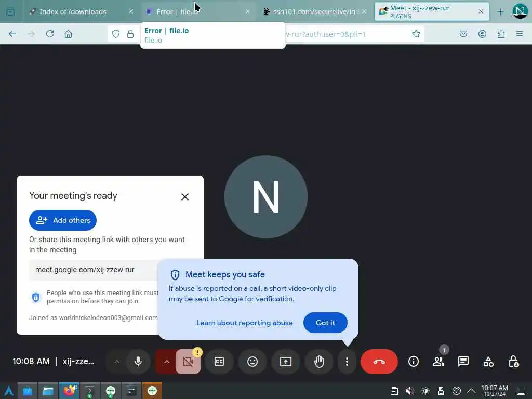Open the clipboard tray icon
Image resolution: width=532 pixels, height=399 pixels.
click(394, 391)
